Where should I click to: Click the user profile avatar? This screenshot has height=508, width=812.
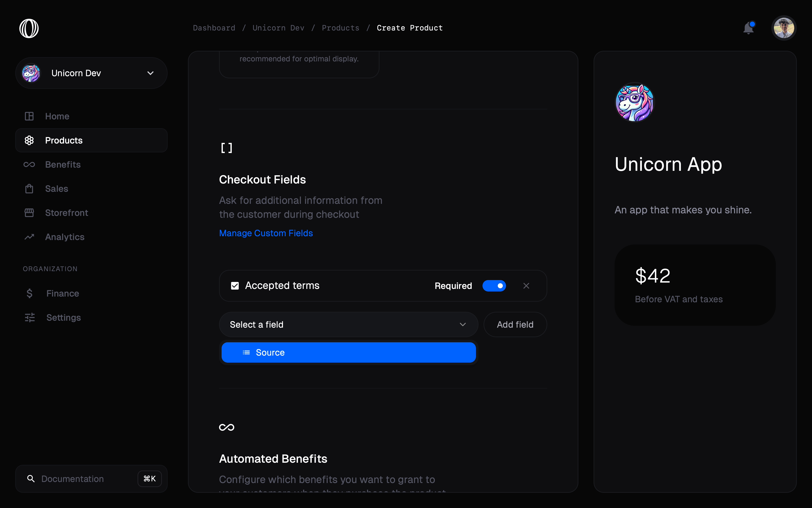[784, 28]
